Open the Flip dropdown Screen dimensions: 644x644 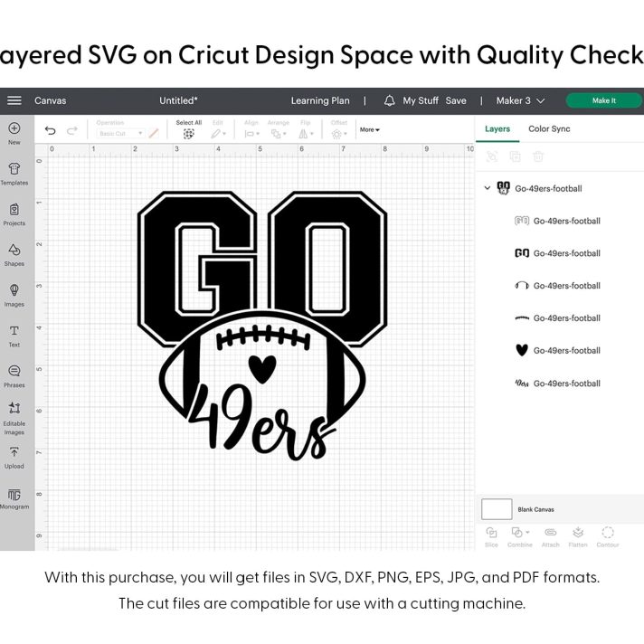(x=306, y=129)
